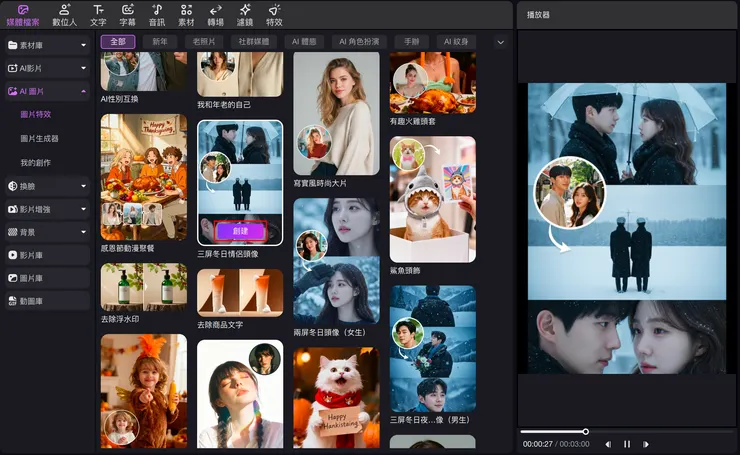Select the 老照片 category filter

(x=204, y=42)
